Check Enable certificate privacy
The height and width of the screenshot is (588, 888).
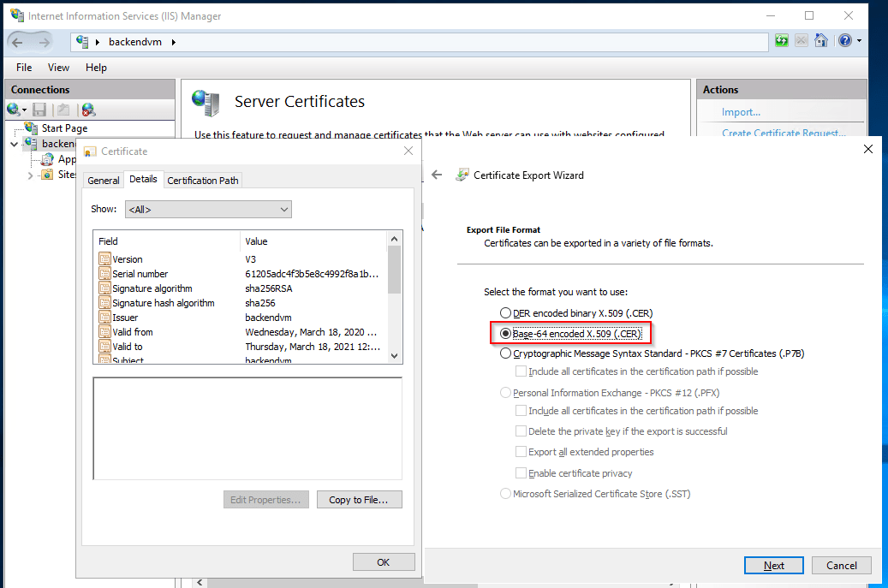coord(521,472)
